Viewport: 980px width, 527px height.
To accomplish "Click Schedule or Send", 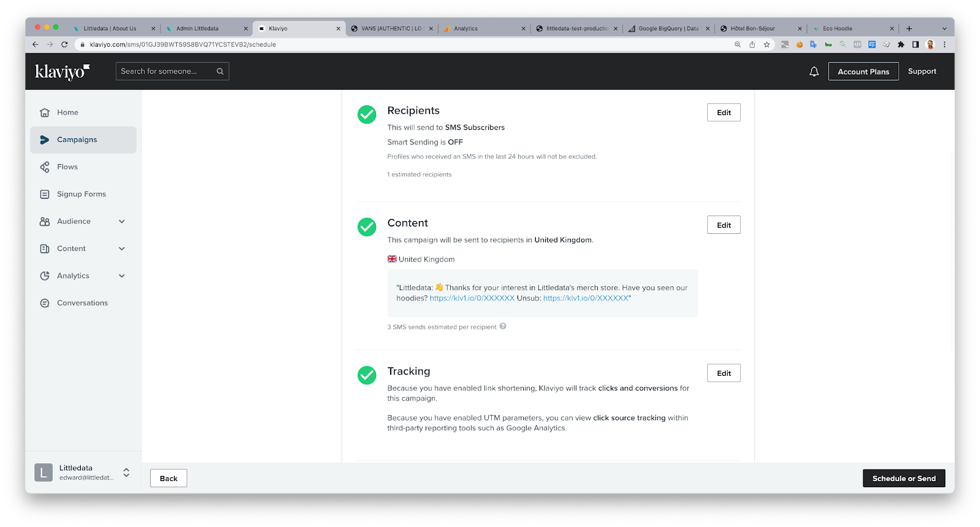I will point(904,479).
